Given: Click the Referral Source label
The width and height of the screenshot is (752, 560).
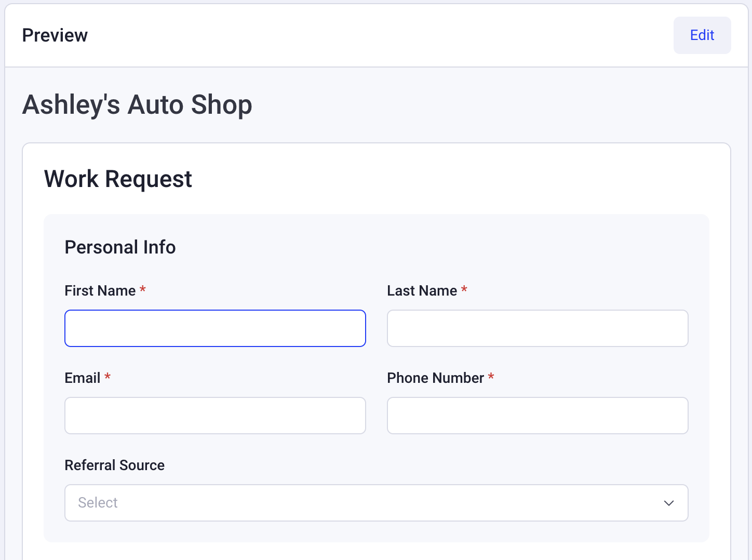Looking at the screenshot, I should tap(114, 465).
